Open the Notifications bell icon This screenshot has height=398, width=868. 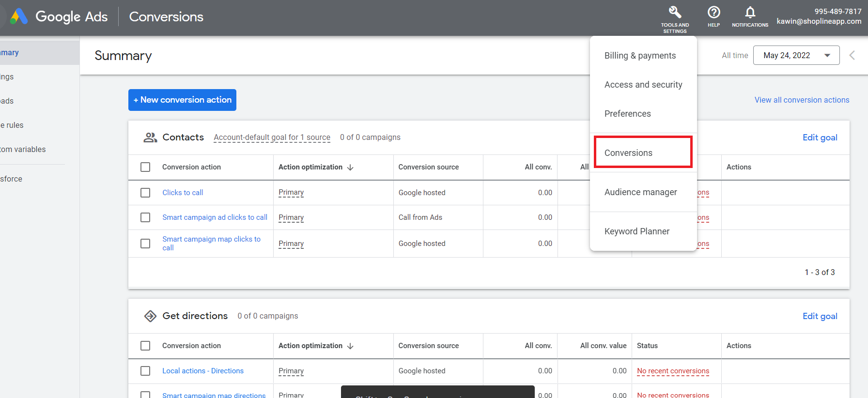point(750,12)
